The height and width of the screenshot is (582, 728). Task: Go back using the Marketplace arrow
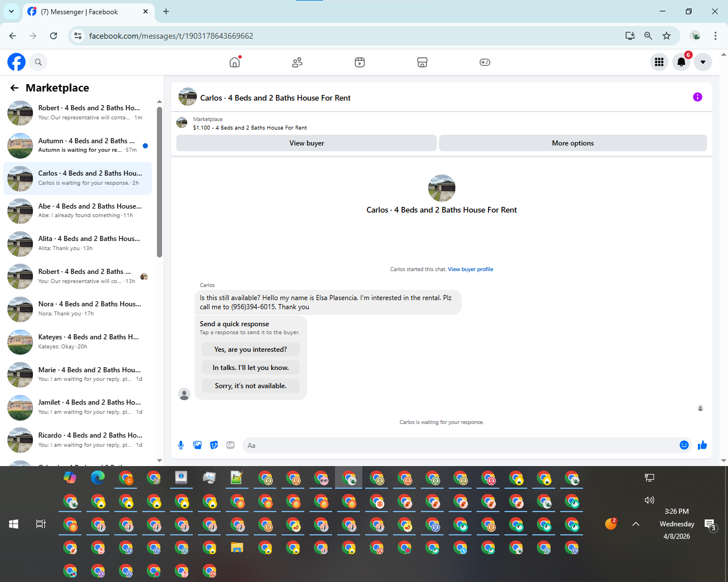pos(14,88)
